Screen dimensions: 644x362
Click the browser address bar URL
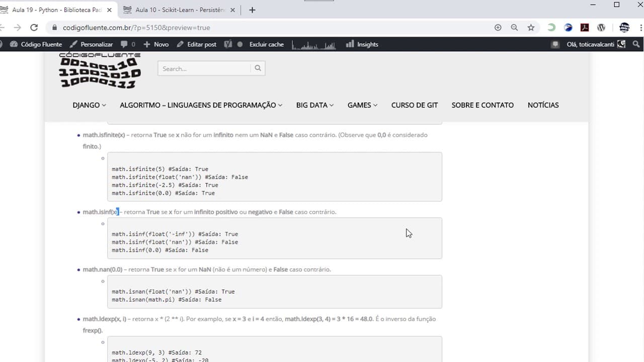pos(136,28)
